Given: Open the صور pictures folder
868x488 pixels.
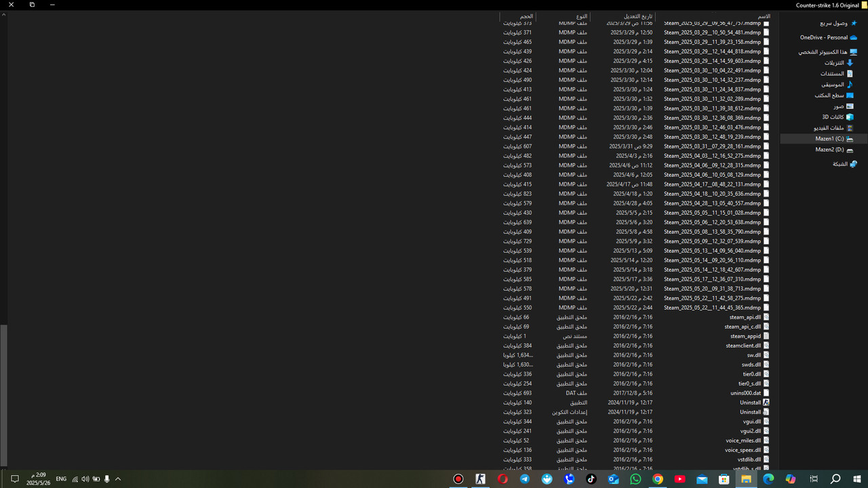Looking at the screenshot, I should point(844,106).
